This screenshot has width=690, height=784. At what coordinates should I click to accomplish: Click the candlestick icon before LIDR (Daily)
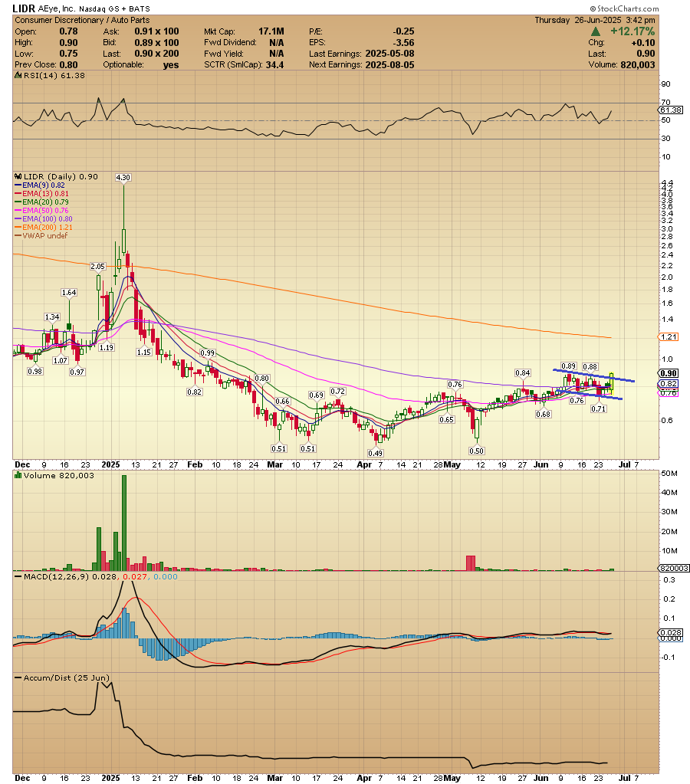click(x=18, y=176)
